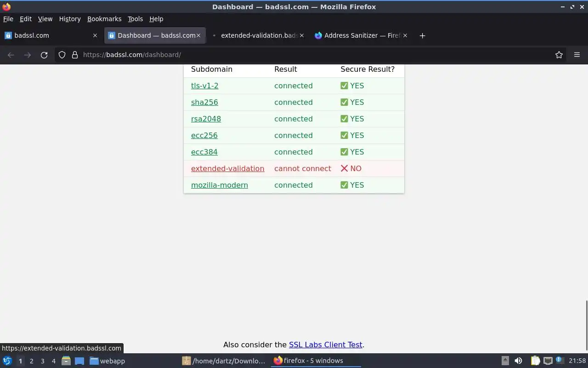Open the tracking protection shield icon
Viewport: 588px width, 368px height.
pyautogui.click(x=62, y=55)
